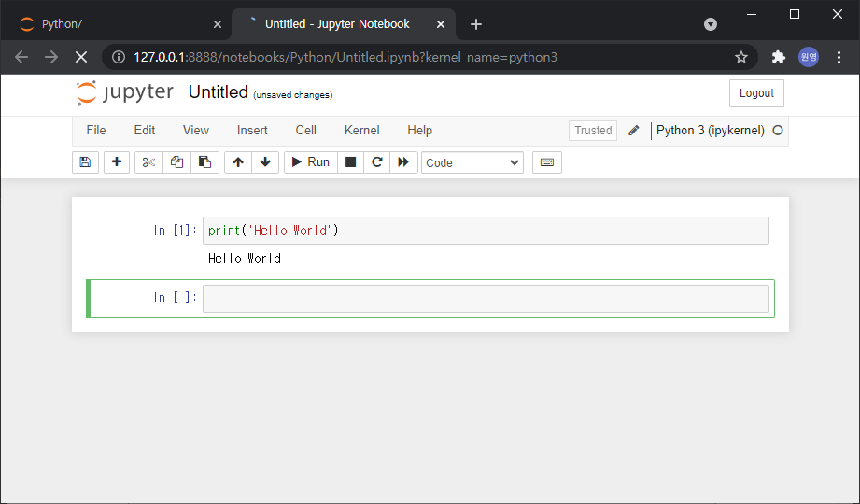Image resolution: width=860 pixels, height=504 pixels.
Task: Open the View menu
Action: click(x=196, y=131)
